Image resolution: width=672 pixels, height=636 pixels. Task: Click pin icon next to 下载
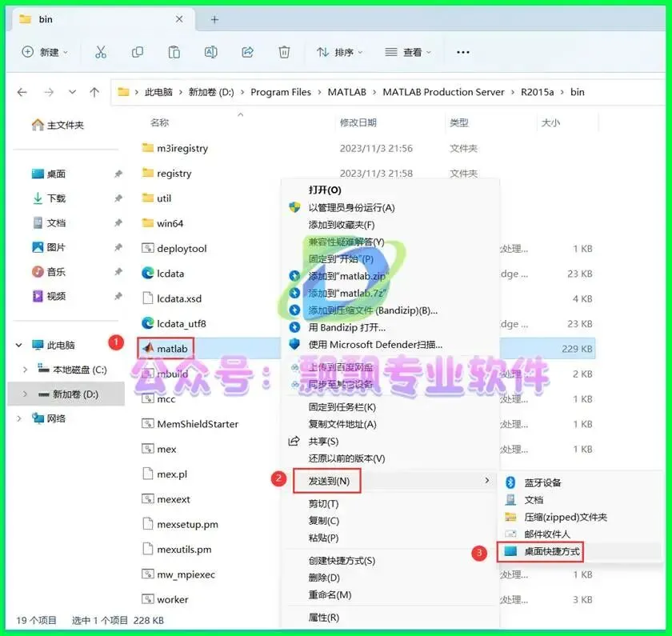click(118, 198)
